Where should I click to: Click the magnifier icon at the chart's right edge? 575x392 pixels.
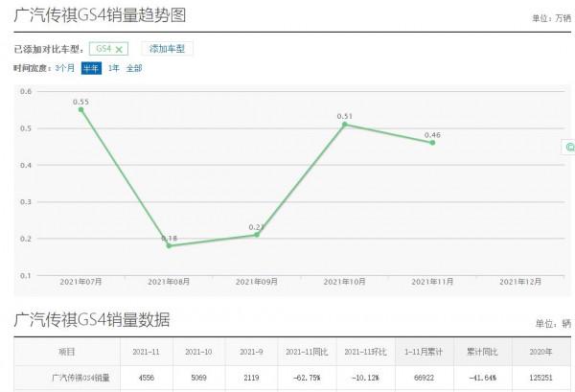(x=569, y=148)
